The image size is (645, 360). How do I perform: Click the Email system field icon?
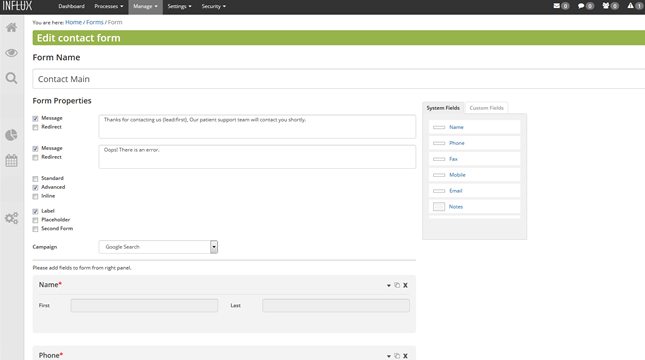(439, 191)
